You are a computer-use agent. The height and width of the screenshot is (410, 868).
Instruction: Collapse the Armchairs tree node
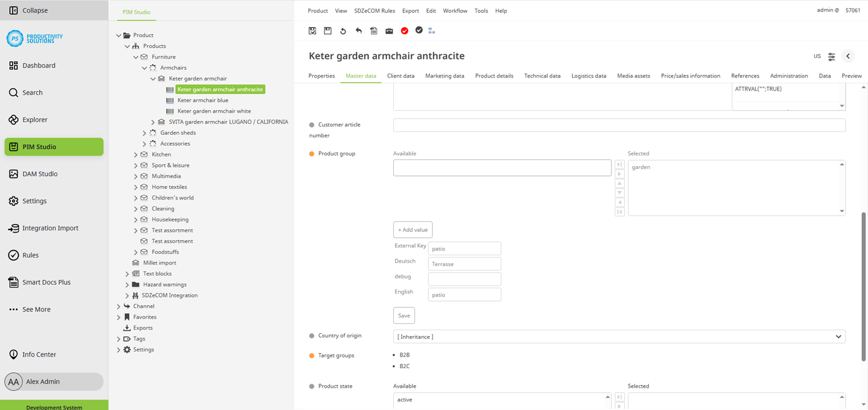click(144, 68)
